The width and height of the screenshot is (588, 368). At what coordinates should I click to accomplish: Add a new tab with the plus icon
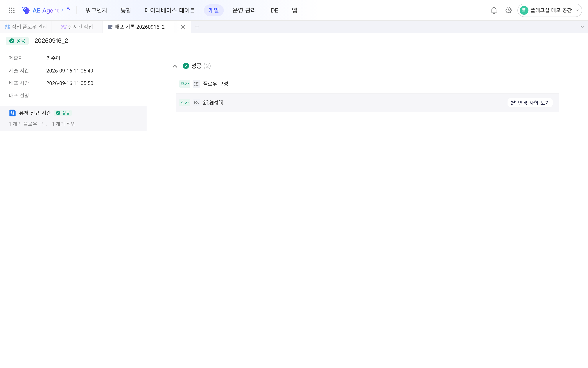[197, 27]
